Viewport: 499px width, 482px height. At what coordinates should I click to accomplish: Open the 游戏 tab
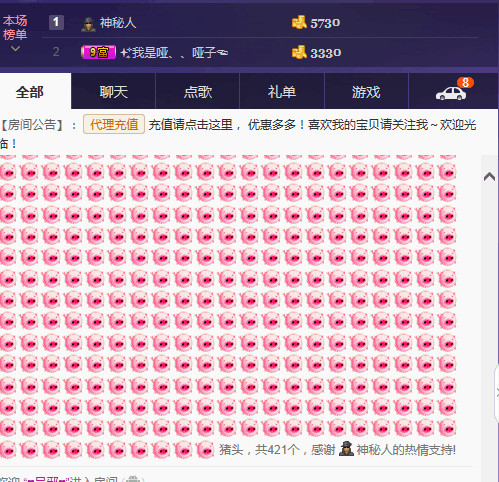(366, 91)
